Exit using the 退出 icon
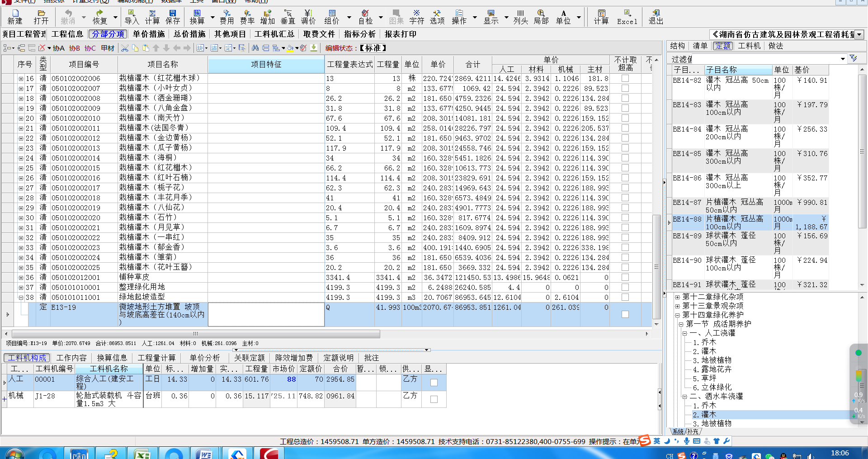Screen dimensions: 868x459 coord(656,17)
